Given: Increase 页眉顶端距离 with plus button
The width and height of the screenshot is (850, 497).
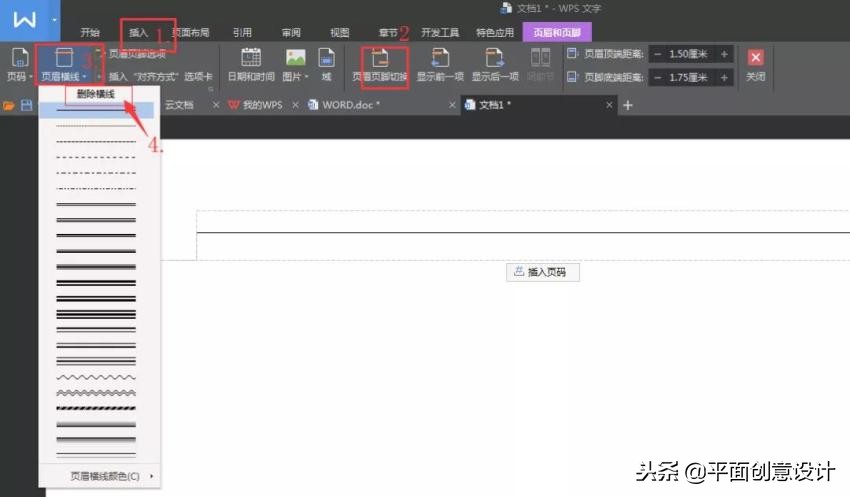Looking at the screenshot, I should (724, 54).
